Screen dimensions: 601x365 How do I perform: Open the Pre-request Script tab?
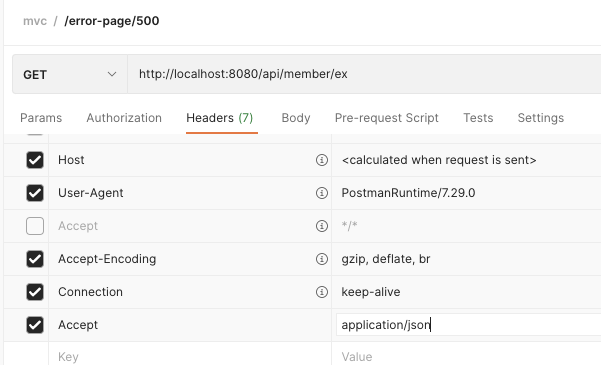click(386, 118)
